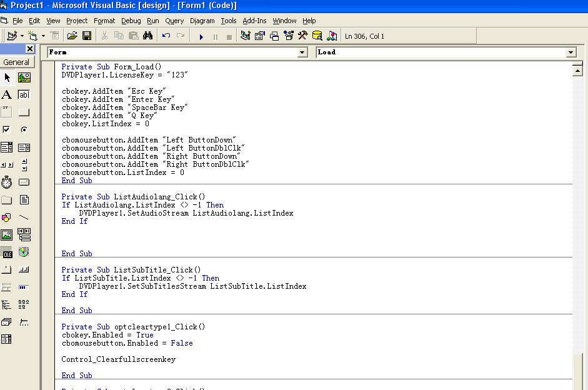588x390 pixels.
Task: Open the Debug menu
Action: [131, 21]
